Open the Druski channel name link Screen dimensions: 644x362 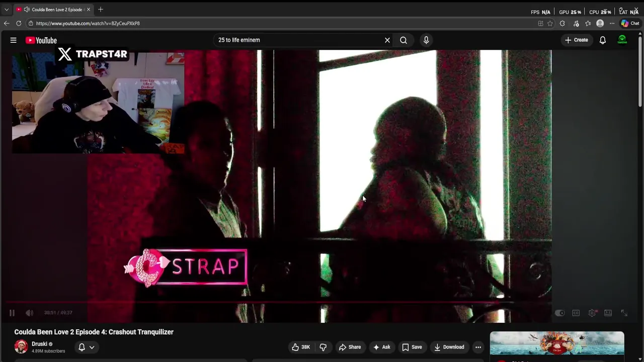coord(39,344)
